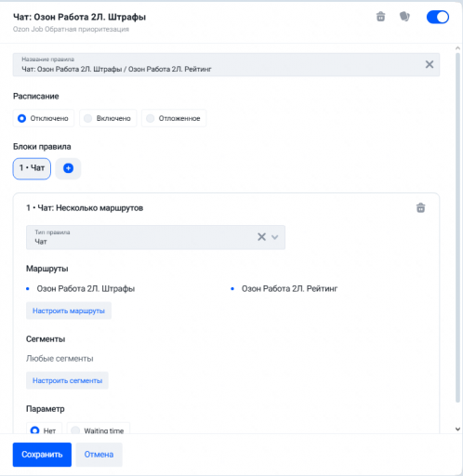463x476 pixels.
Task: Click the copy rule icon in header
Action: pyautogui.click(x=404, y=17)
